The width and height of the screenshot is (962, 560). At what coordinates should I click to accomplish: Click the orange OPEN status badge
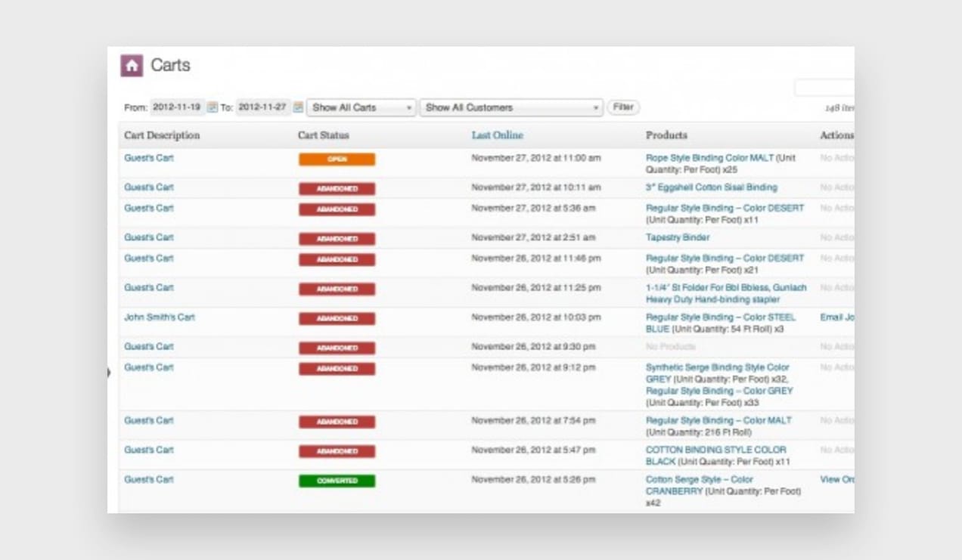pos(337,160)
